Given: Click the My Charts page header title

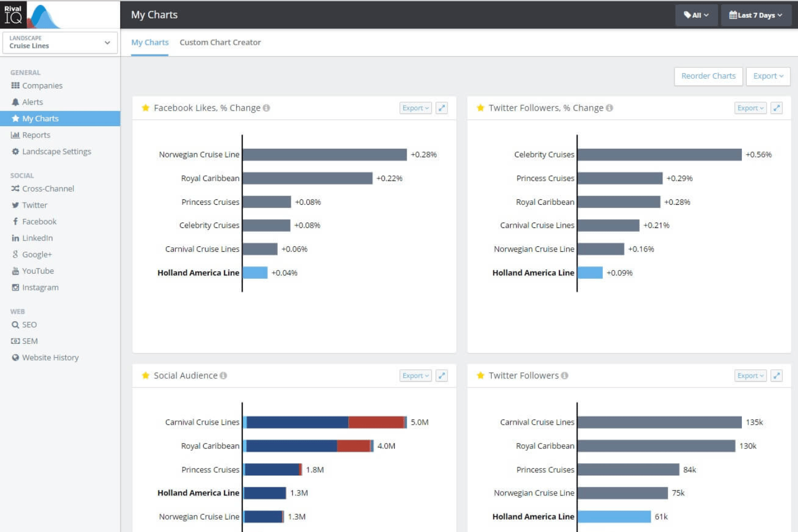Looking at the screenshot, I should (154, 15).
